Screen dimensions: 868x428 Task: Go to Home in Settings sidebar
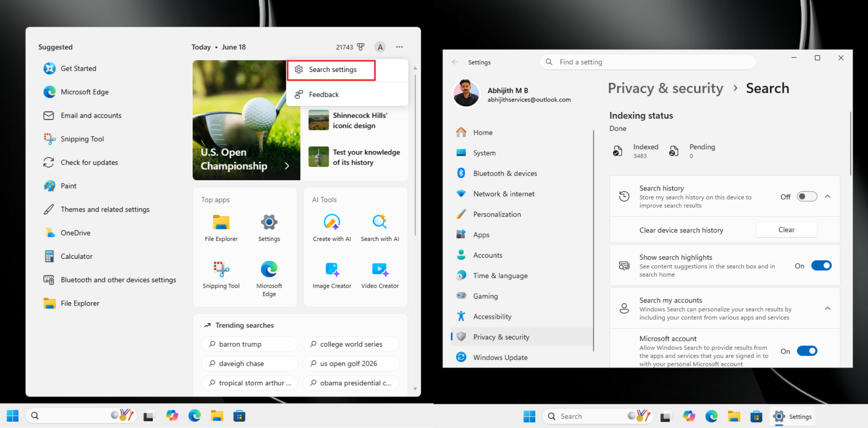(522, 133)
